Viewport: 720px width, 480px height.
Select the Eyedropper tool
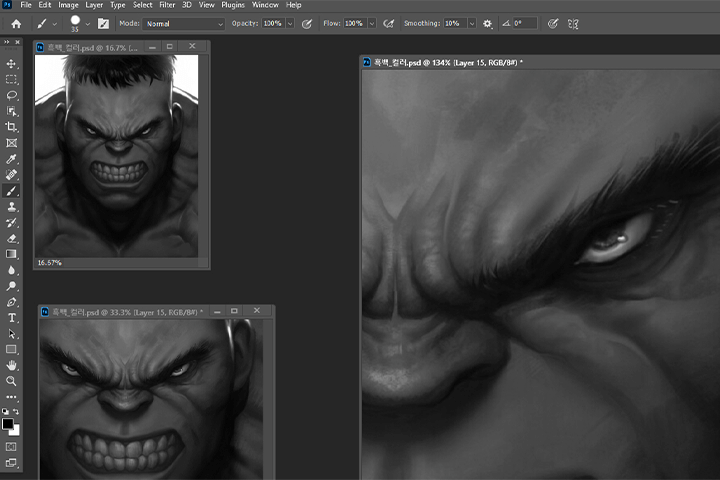click(11, 159)
